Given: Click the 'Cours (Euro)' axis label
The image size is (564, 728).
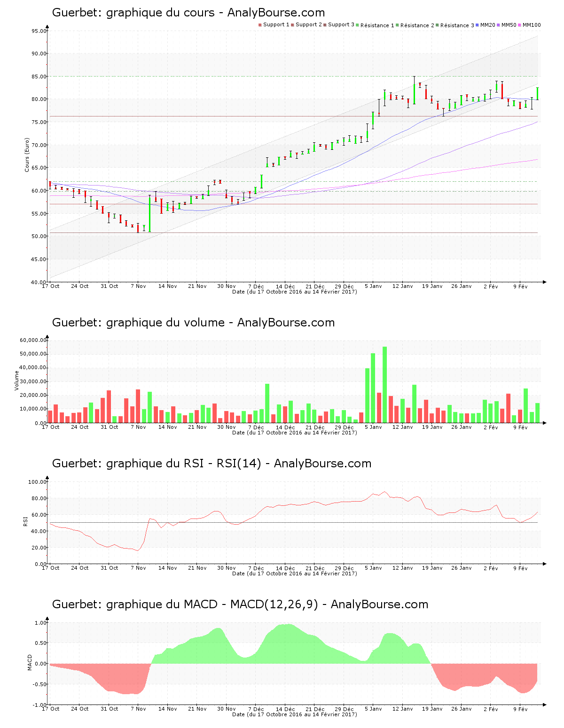Looking at the screenshot, I should [27, 155].
